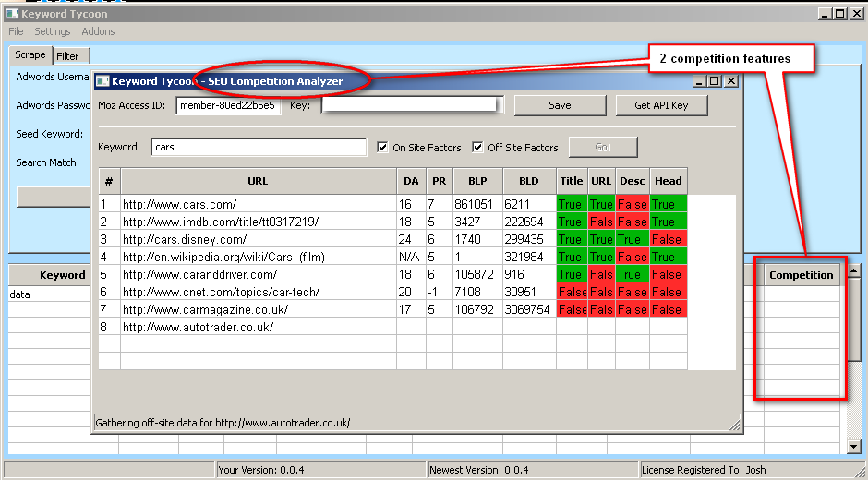The width and height of the screenshot is (868, 480).
Task: Click the Title column header
Action: [x=572, y=181]
